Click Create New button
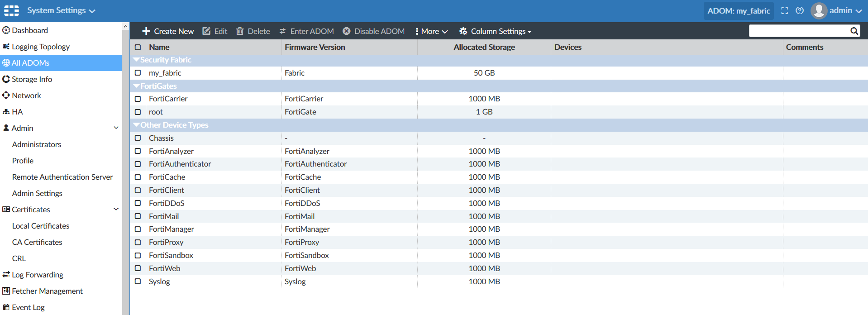868x315 pixels. [x=168, y=31]
